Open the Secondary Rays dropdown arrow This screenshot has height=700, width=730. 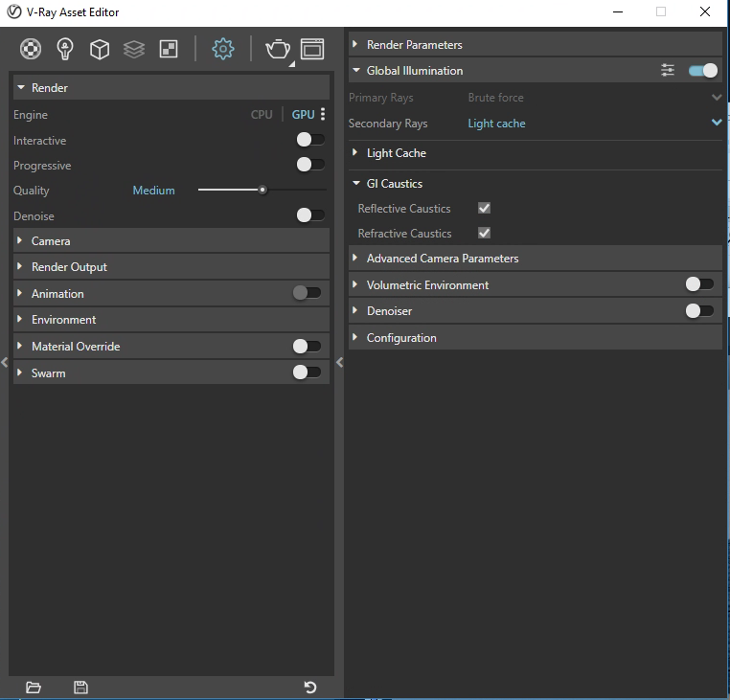pos(717,123)
